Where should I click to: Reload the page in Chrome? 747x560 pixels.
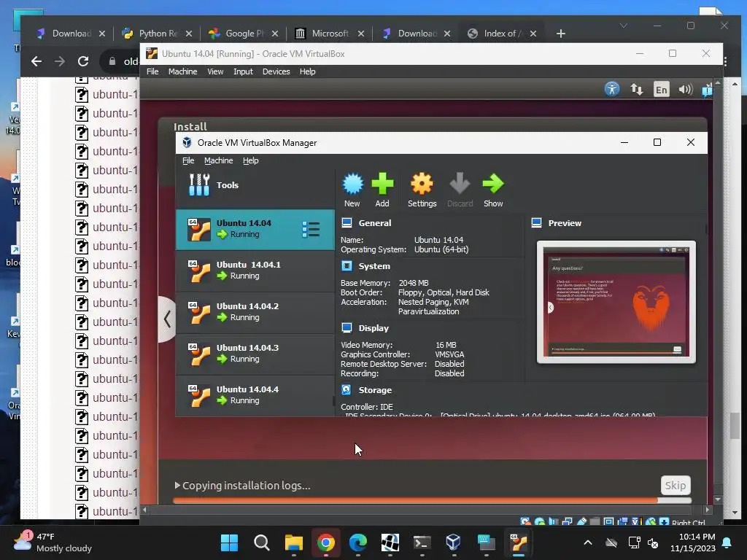(83, 61)
